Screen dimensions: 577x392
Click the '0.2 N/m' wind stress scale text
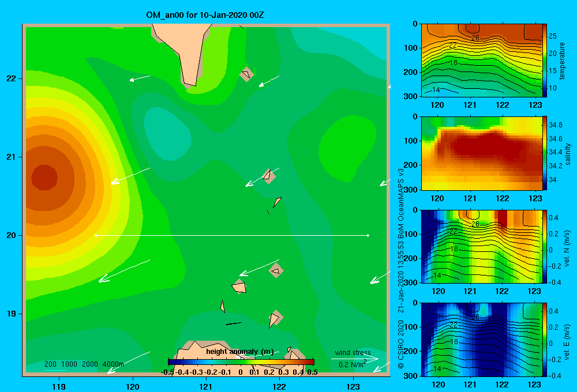pos(353,364)
